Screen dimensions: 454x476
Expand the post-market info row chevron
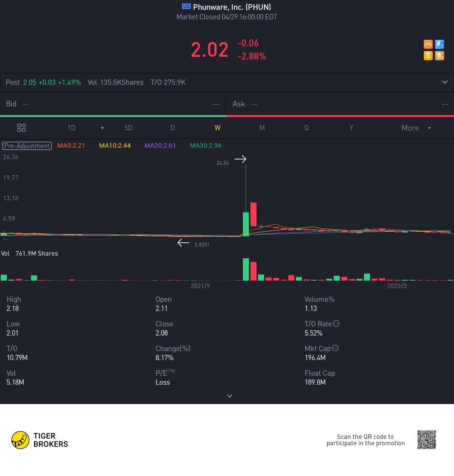tap(445, 82)
